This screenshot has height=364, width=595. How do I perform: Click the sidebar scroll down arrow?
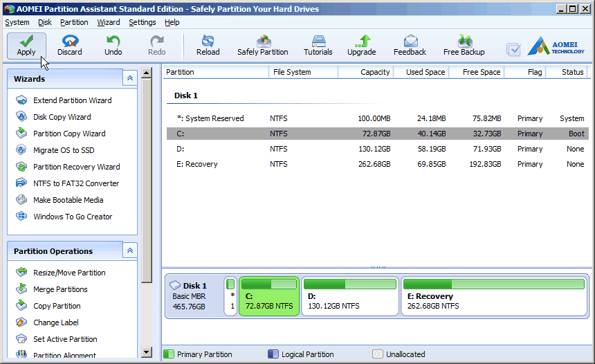[x=147, y=352]
